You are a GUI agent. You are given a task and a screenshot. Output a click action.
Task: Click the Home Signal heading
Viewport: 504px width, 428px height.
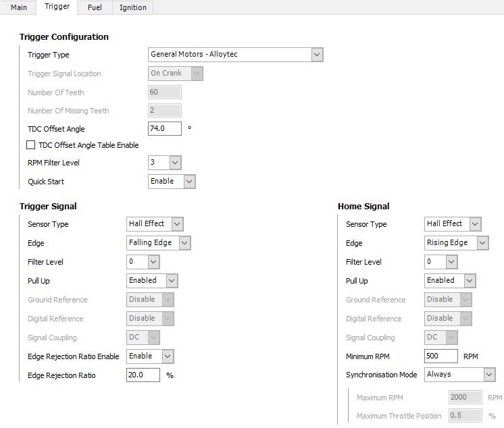[x=363, y=206]
